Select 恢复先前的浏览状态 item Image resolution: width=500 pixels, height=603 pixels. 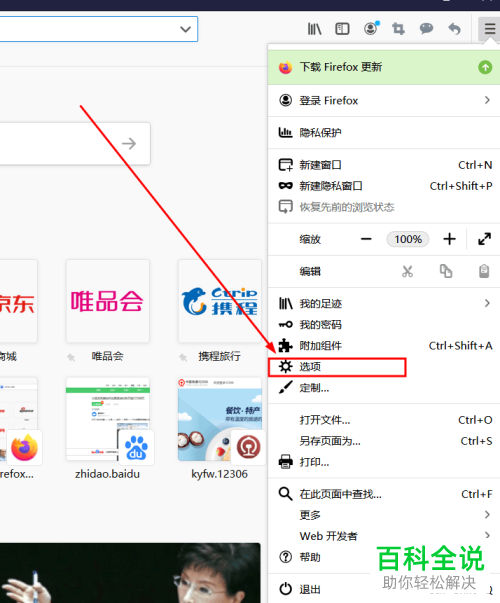[x=384, y=207]
